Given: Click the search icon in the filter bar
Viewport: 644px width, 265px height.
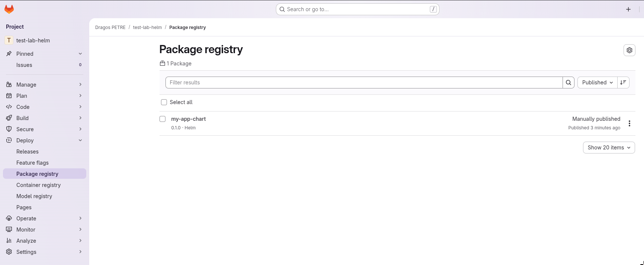Looking at the screenshot, I should point(568,82).
